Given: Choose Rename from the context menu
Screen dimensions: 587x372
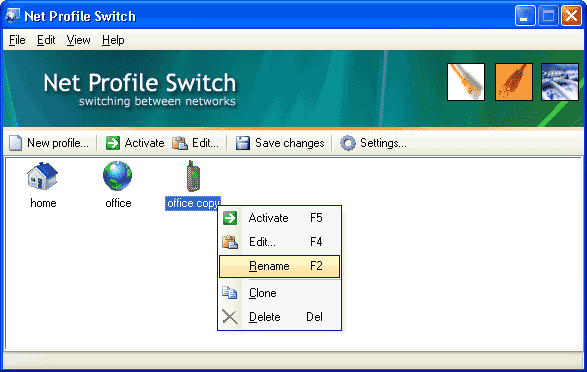Looking at the screenshot, I should (x=279, y=266).
